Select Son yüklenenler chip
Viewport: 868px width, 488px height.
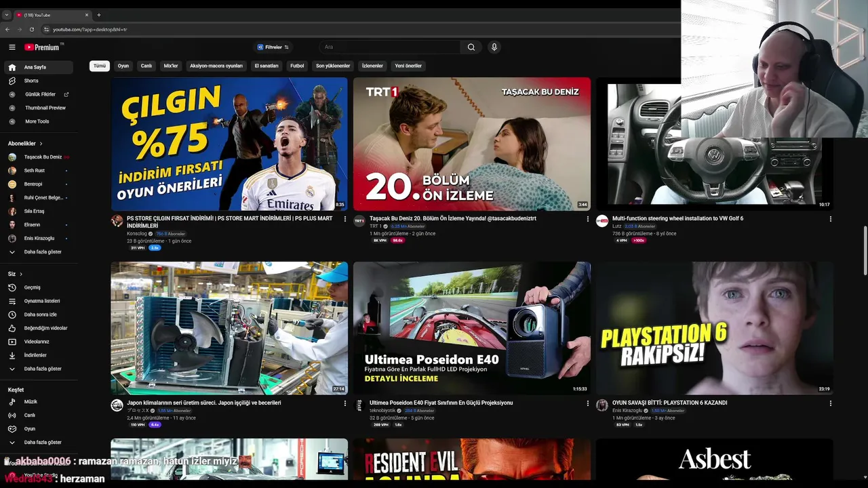click(x=333, y=66)
